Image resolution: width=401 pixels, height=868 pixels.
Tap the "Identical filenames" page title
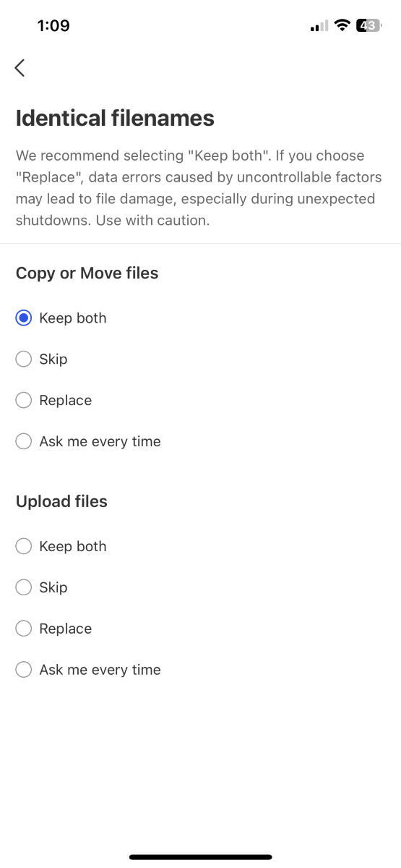click(115, 118)
